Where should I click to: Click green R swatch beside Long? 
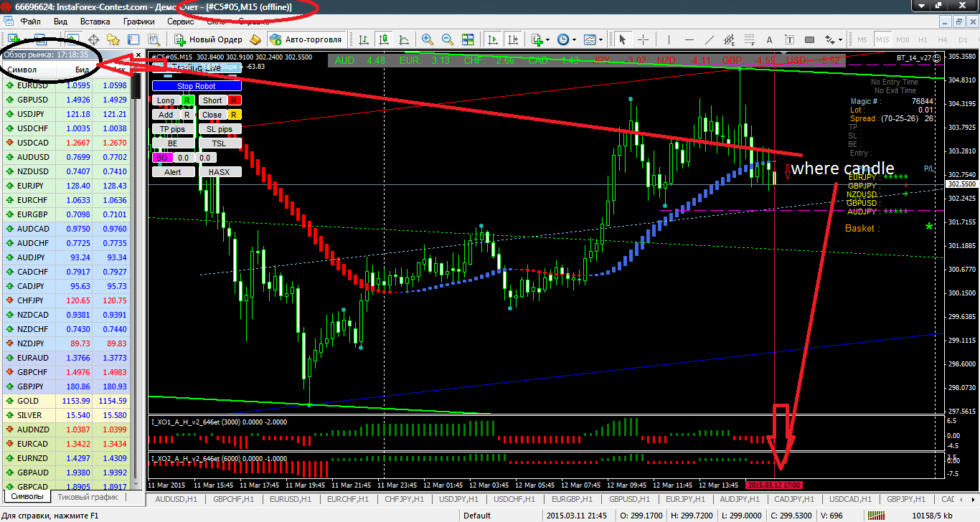click(x=187, y=100)
